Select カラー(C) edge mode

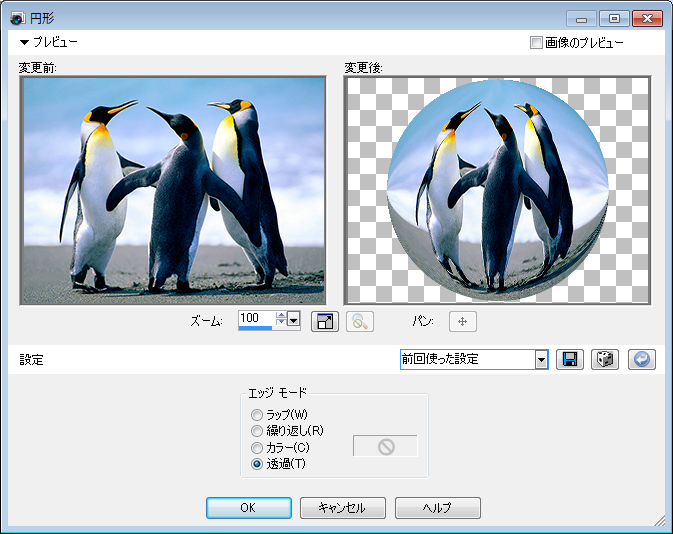257,448
